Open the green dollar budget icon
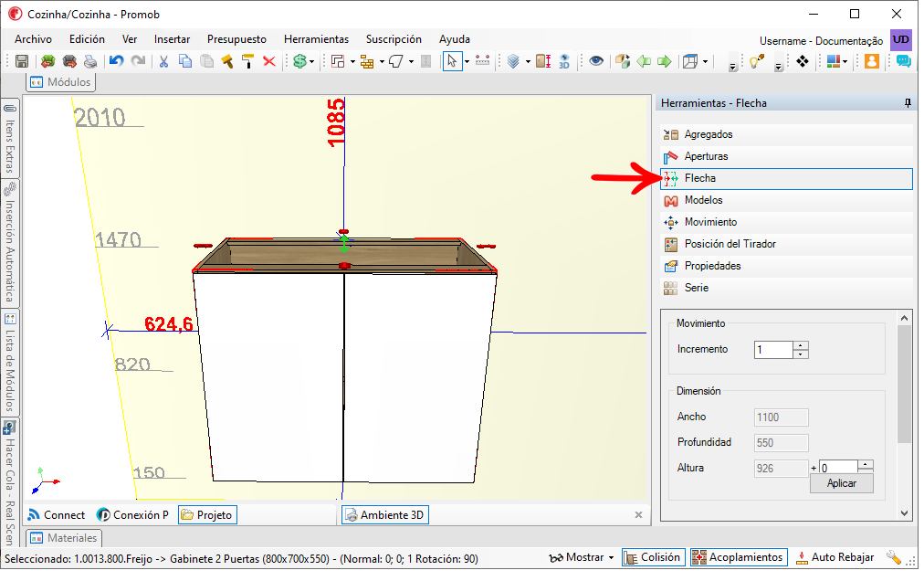The width and height of the screenshot is (924, 581). [x=300, y=61]
